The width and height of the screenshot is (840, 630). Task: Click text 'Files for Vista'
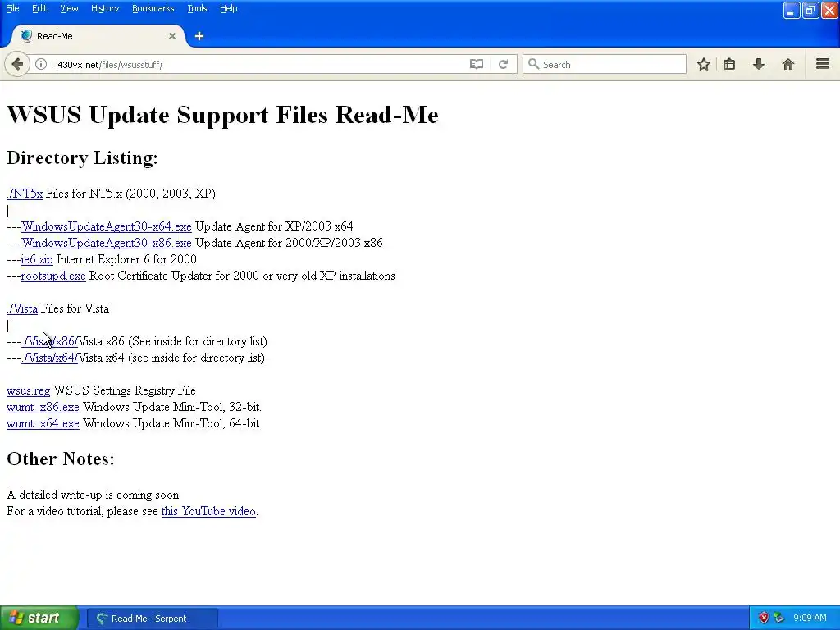(75, 308)
